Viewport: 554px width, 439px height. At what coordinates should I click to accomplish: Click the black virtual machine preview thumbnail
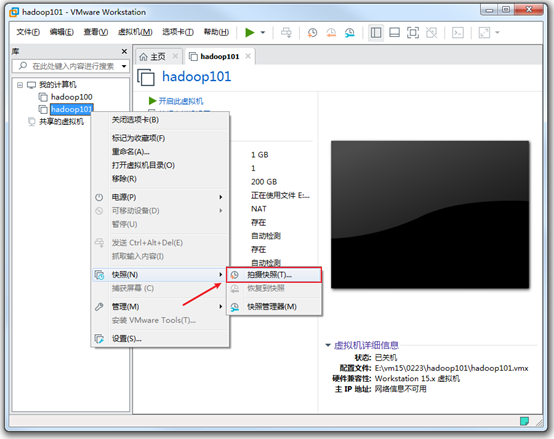(x=430, y=215)
